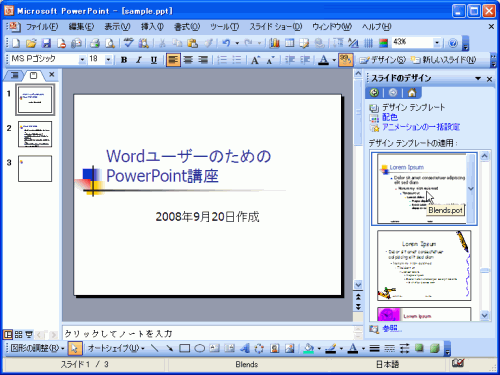This screenshot has width=500, height=375.
Task: Open Animation Schemes link in task pane
Action: 421,127
